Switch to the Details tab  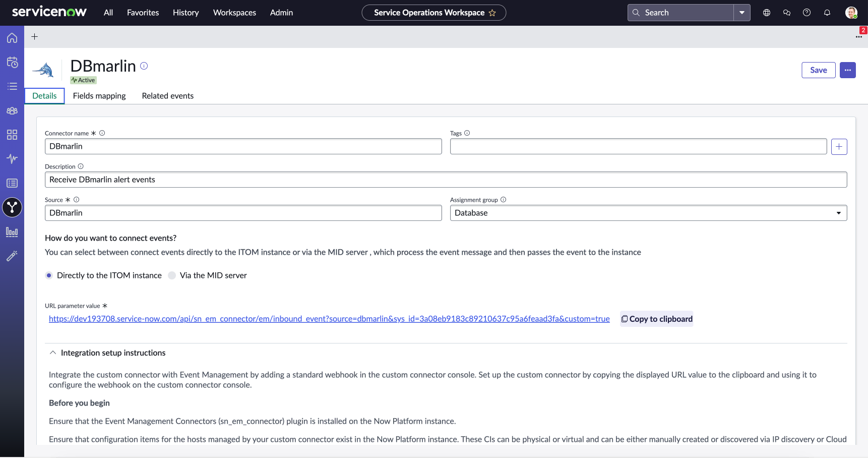[x=44, y=96]
